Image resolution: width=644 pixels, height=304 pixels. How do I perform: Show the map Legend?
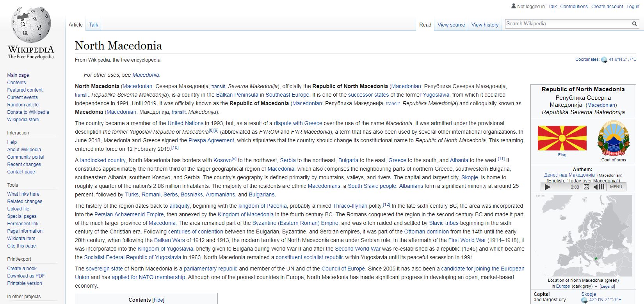(x=607, y=286)
